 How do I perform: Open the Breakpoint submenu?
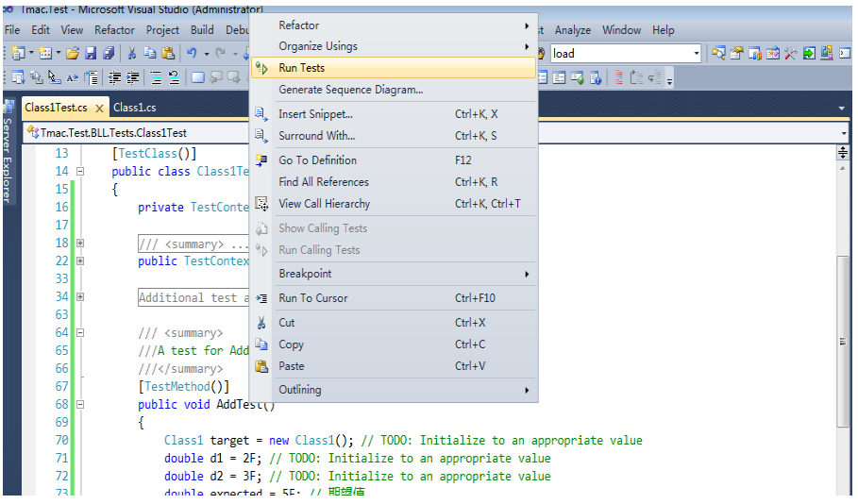(x=394, y=274)
